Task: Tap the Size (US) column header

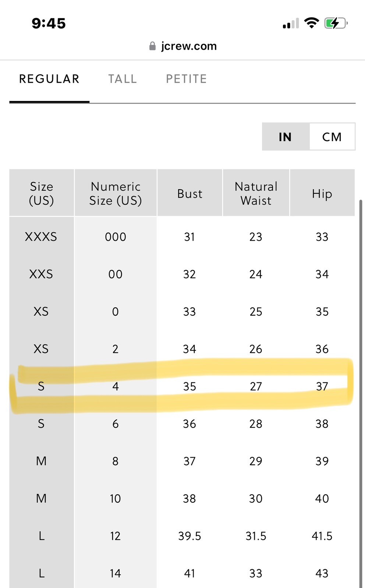Action: [42, 193]
